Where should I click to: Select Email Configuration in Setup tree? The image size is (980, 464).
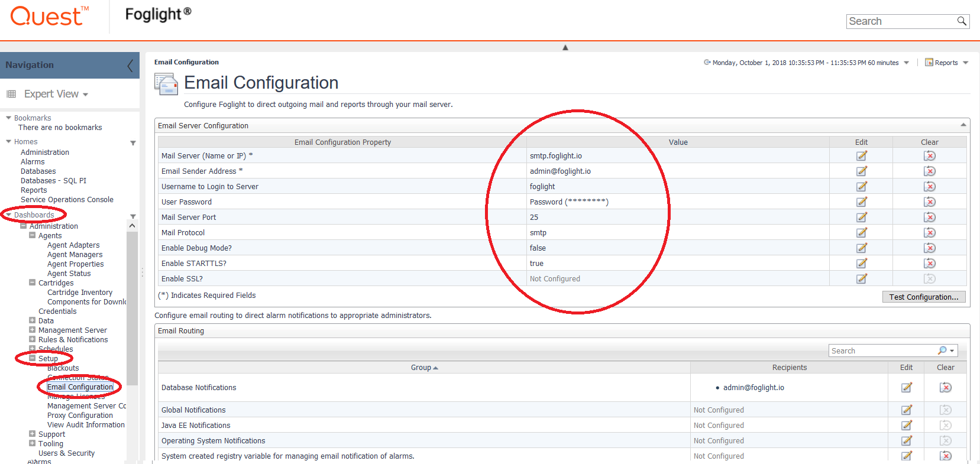click(x=80, y=387)
